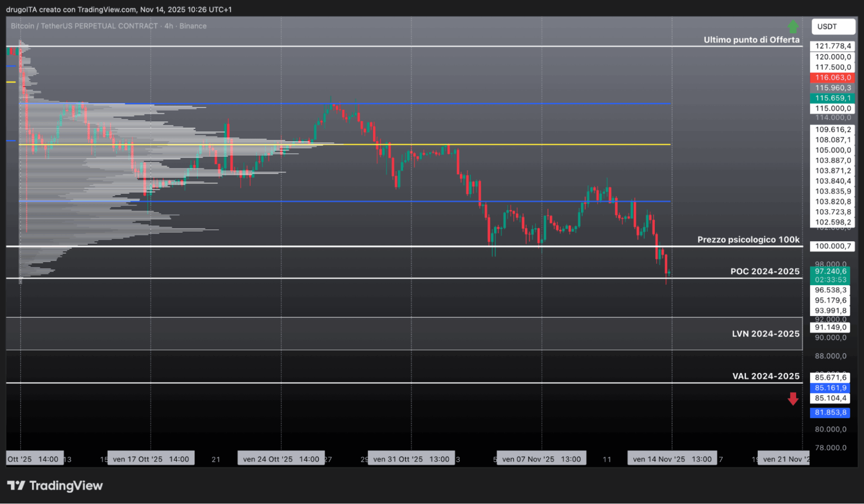
Task: Click the TradingView logo
Action: click(55, 486)
